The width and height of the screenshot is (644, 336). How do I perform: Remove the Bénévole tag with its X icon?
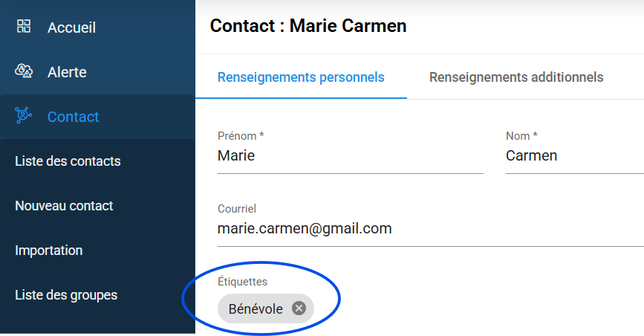[x=299, y=308]
